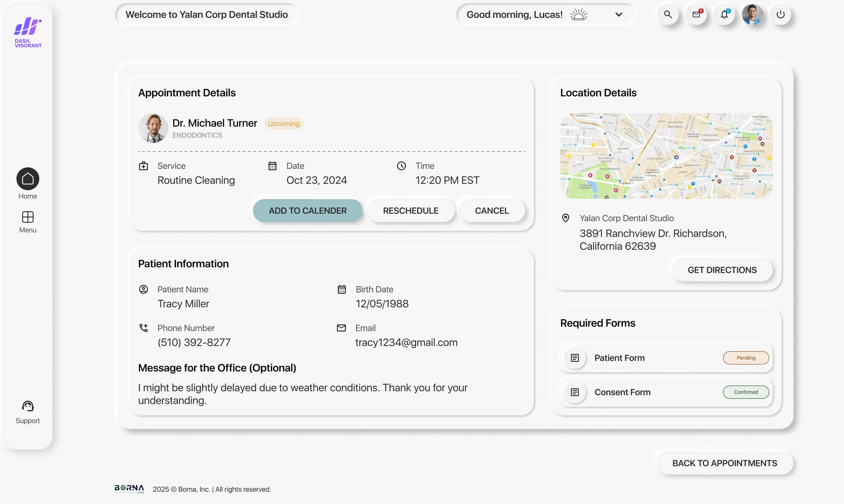Open the location map preview

tap(666, 156)
